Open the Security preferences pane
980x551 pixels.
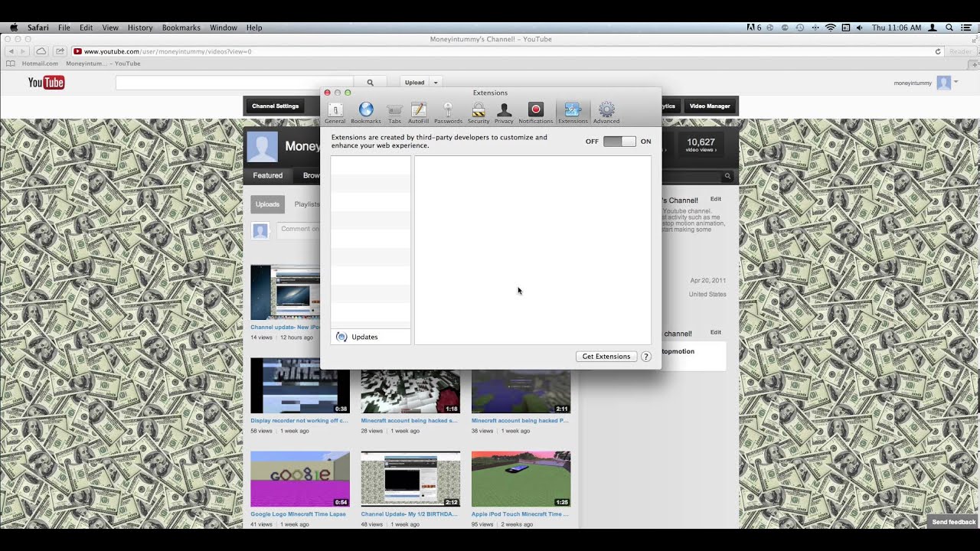(479, 113)
